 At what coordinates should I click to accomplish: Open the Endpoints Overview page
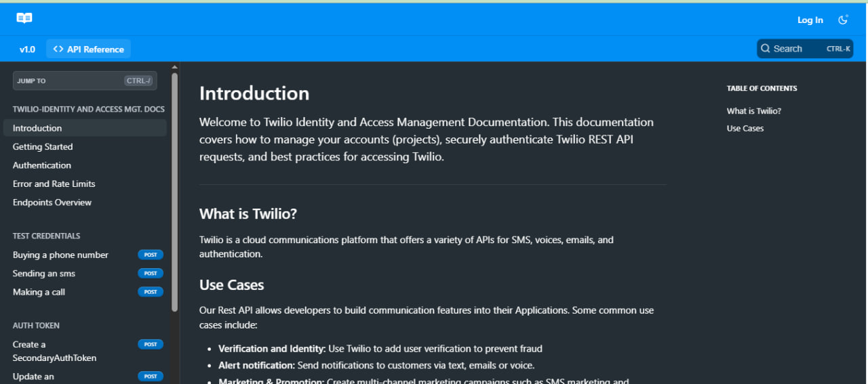[52, 202]
